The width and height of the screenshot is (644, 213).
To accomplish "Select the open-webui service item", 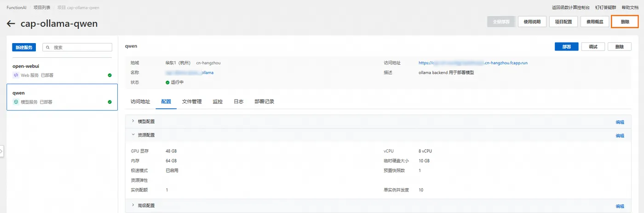I will click(62, 70).
